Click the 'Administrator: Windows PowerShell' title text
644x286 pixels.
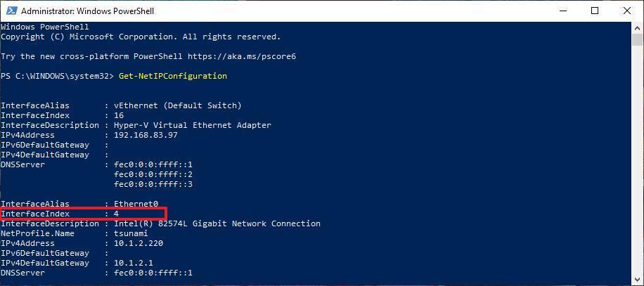87,11
